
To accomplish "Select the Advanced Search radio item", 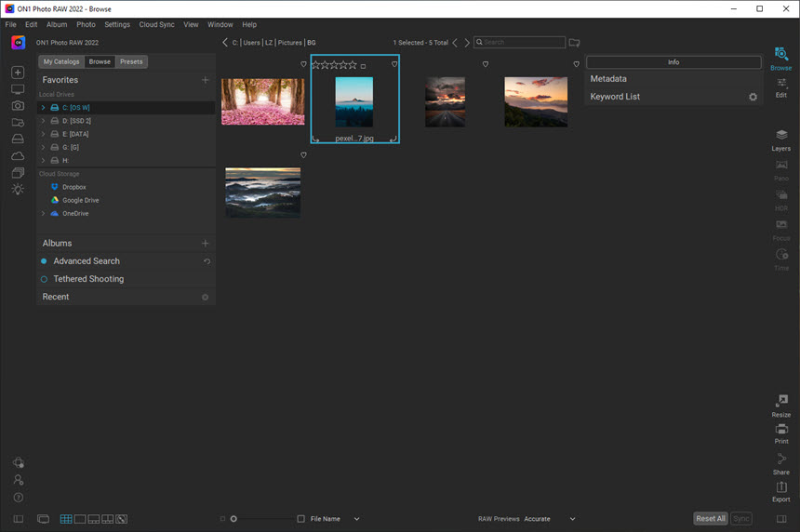I will click(44, 261).
